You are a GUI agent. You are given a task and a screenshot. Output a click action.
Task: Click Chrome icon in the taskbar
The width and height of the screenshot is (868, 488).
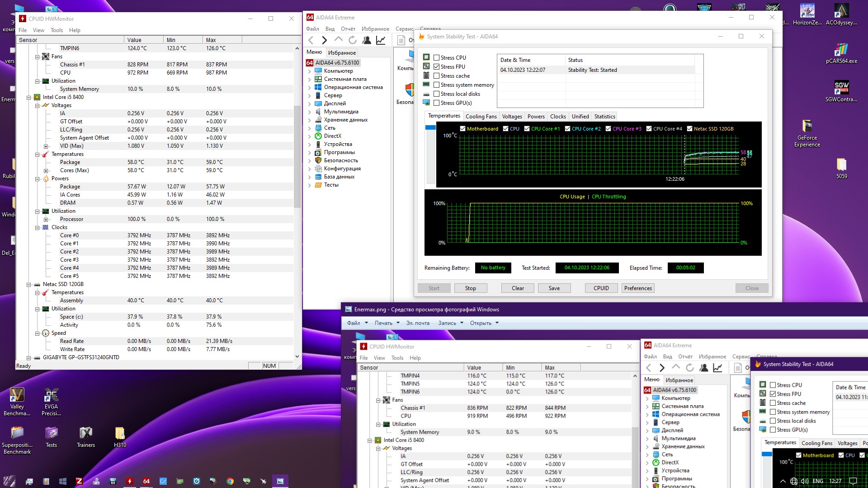[230, 481]
